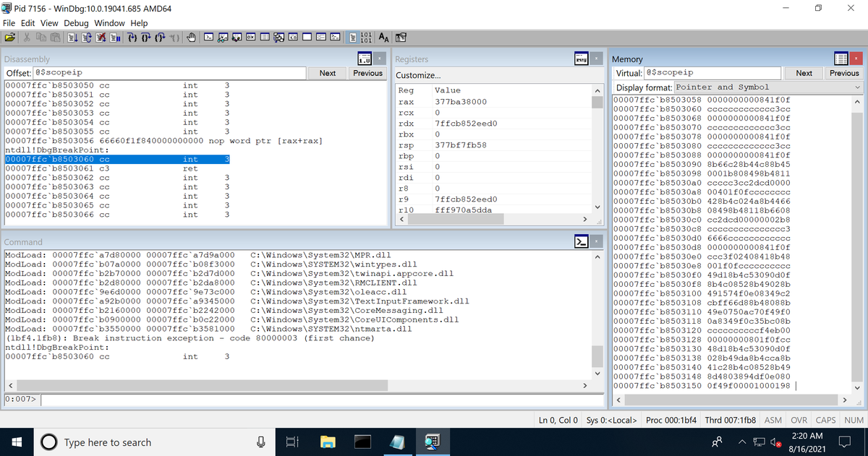Open the Debug menu
Screen dimensions: 868x456
[x=76, y=23]
